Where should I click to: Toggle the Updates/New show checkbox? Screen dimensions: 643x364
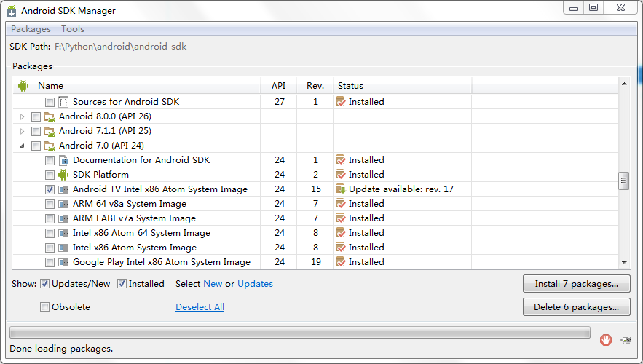(x=44, y=284)
